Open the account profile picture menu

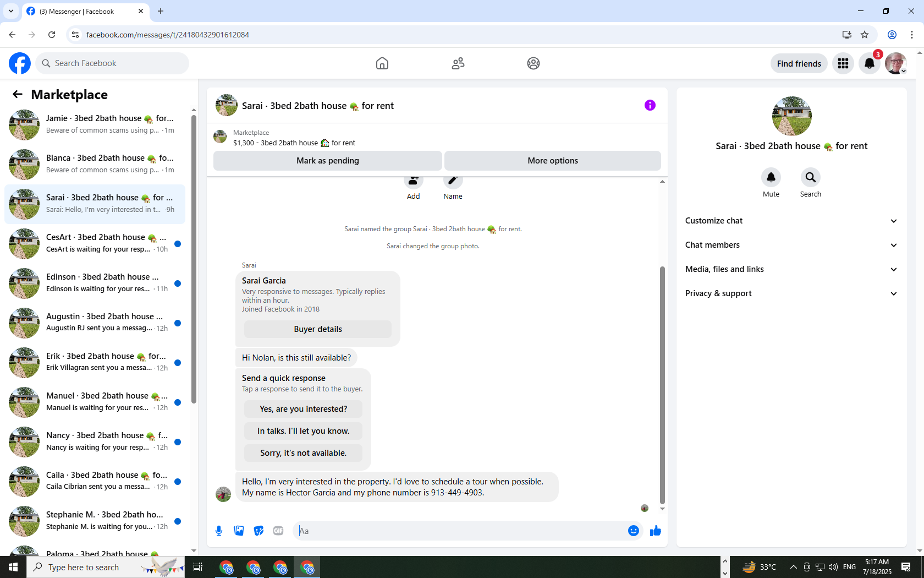click(896, 63)
